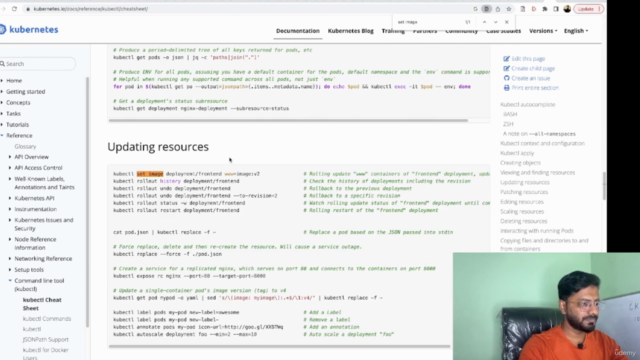Click the Google icon in address bar

point(476,9)
